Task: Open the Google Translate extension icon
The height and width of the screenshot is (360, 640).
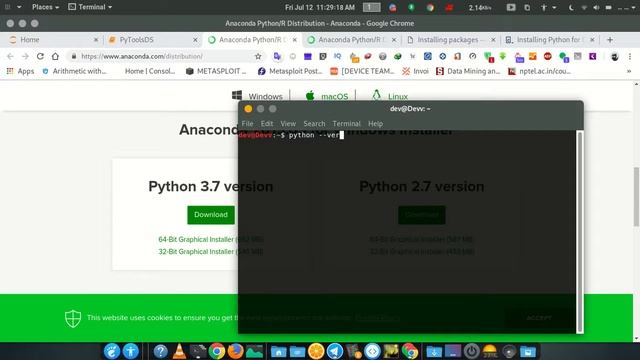Action: 277,56
